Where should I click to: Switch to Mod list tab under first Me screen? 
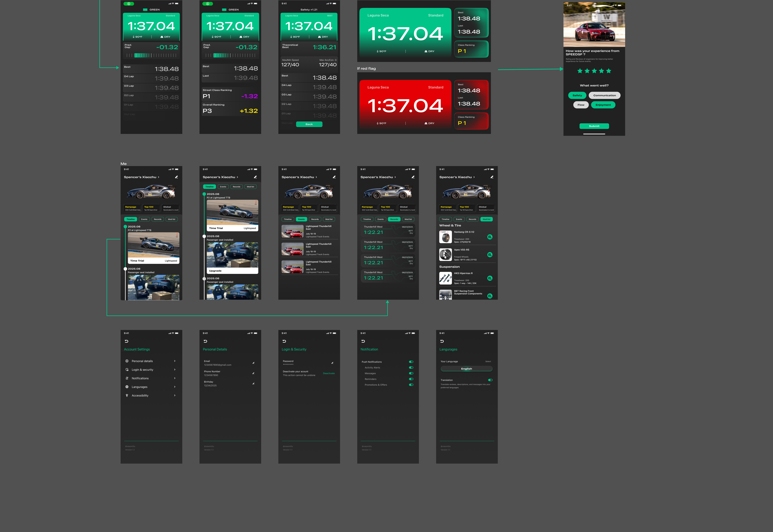click(172, 219)
